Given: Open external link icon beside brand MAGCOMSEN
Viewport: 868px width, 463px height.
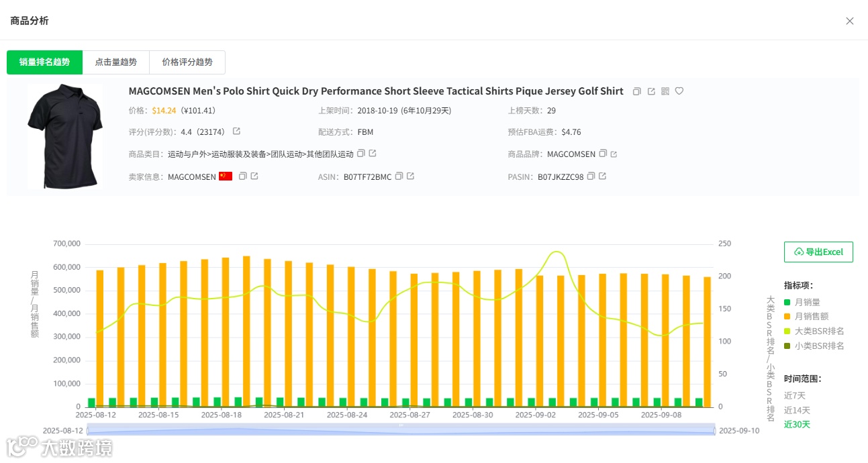Looking at the screenshot, I should [x=614, y=154].
